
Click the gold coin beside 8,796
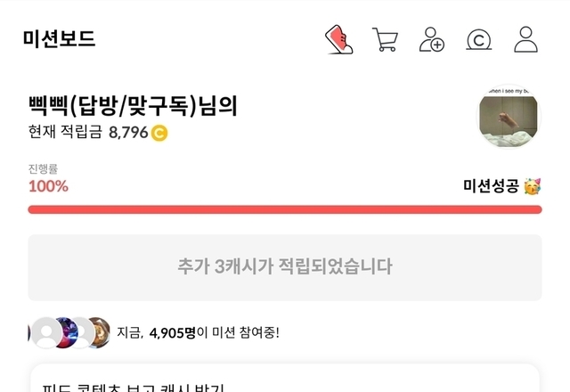click(160, 135)
